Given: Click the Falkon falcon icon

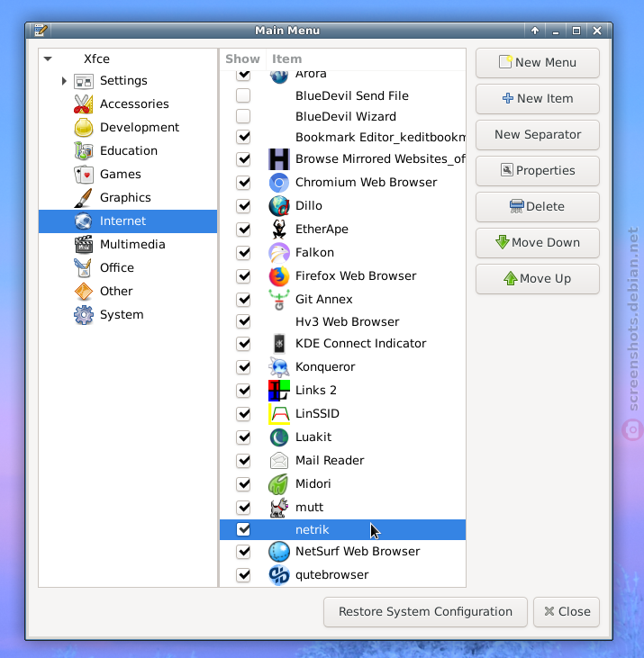Looking at the screenshot, I should 279,253.
